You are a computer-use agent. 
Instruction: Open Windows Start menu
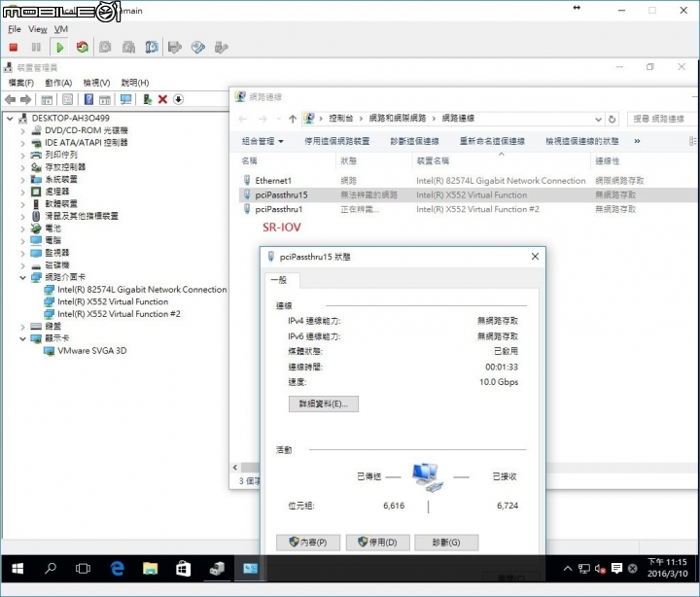click(17, 569)
